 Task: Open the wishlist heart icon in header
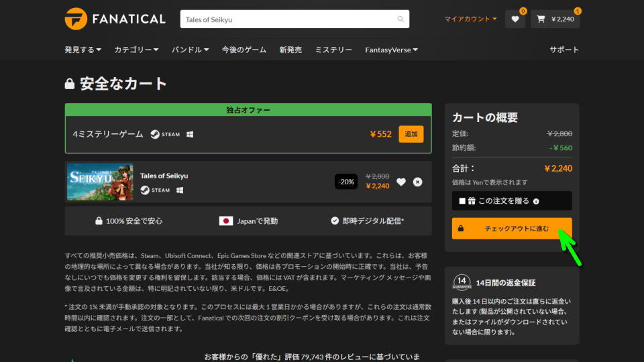tap(515, 19)
